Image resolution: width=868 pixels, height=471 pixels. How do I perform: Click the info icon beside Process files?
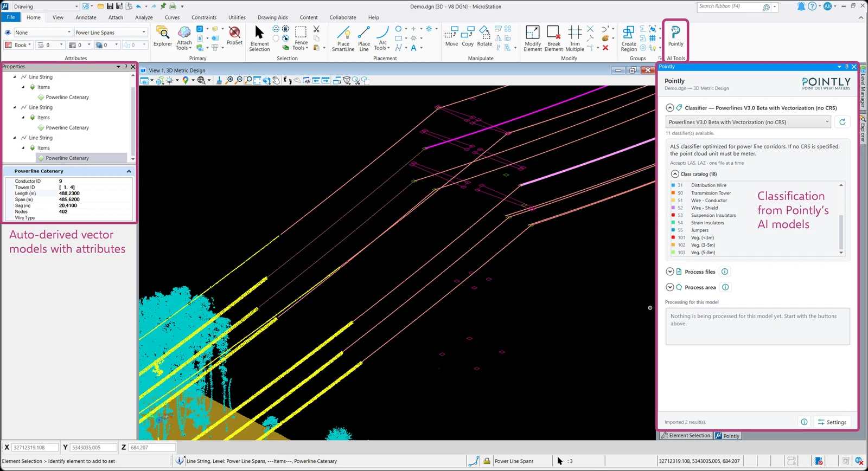pos(725,272)
